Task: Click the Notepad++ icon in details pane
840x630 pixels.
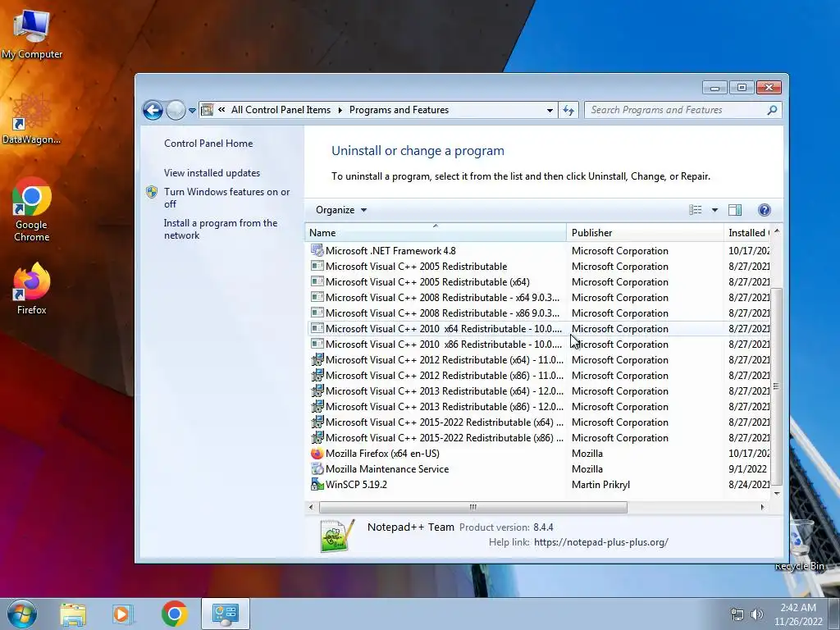Action: [337, 535]
